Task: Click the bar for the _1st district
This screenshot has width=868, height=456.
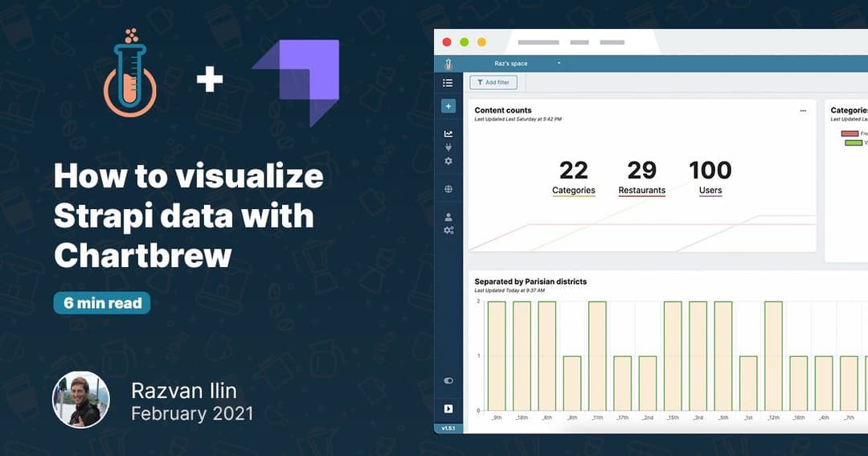Action: click(x=748, y=384)
